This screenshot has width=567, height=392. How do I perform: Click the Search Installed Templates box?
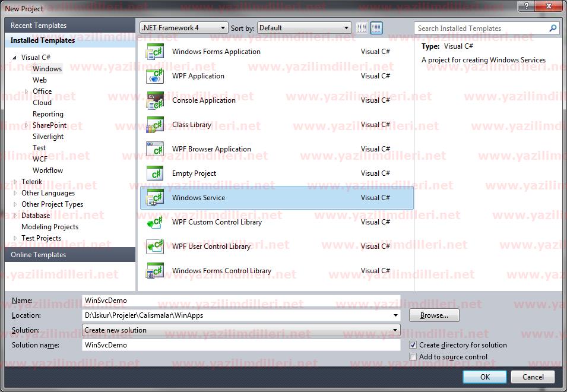(487, 28)
